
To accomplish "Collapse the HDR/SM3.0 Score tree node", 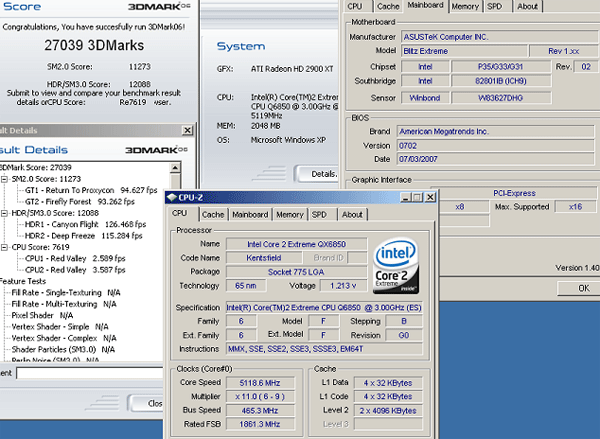I will 4,213.
